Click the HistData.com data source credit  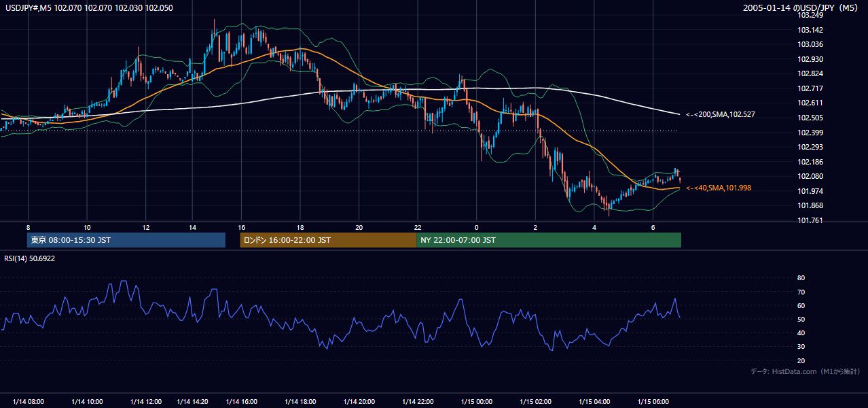806,371
